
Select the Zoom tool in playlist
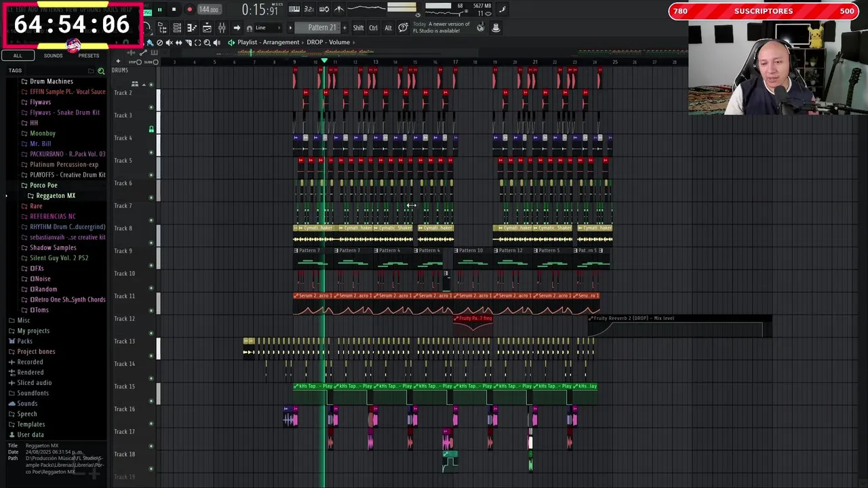[x=207, y=43]
